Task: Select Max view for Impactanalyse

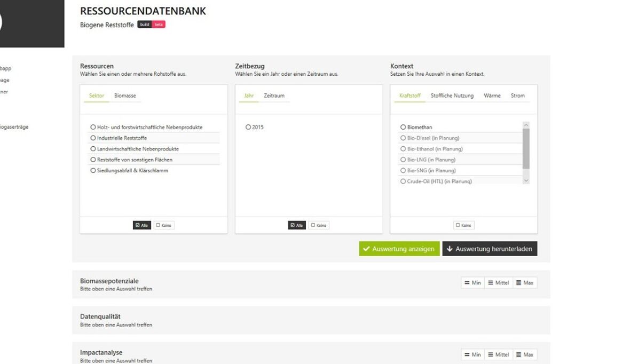Action: (525, 354)
